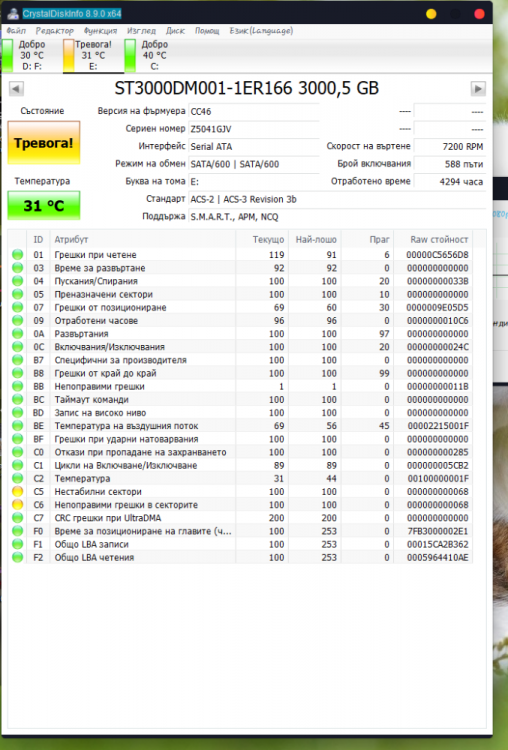Click the ID column header
The width and height of the screenshot is (508, 750).
pyautogui.click(x=38, y=240)
